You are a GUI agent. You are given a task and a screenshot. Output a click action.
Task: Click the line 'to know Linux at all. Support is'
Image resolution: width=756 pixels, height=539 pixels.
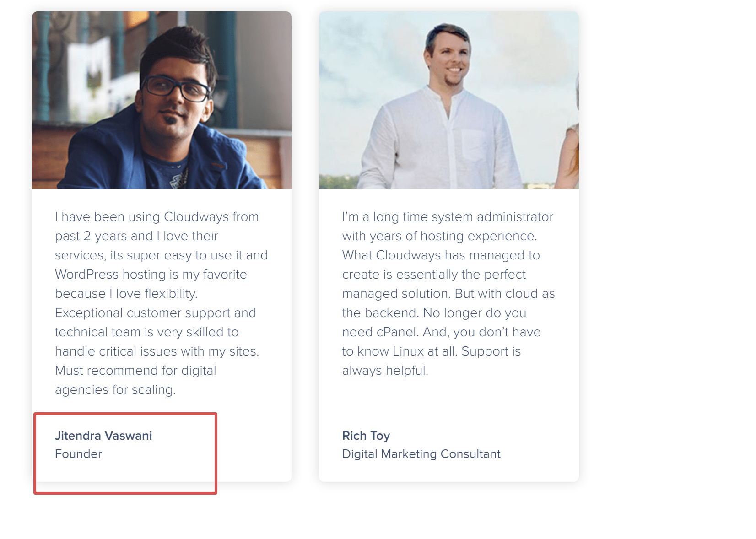432,351
